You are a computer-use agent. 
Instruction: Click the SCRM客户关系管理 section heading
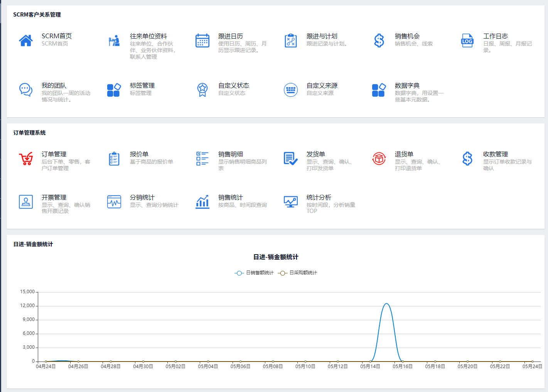click(x=37, y=15)
